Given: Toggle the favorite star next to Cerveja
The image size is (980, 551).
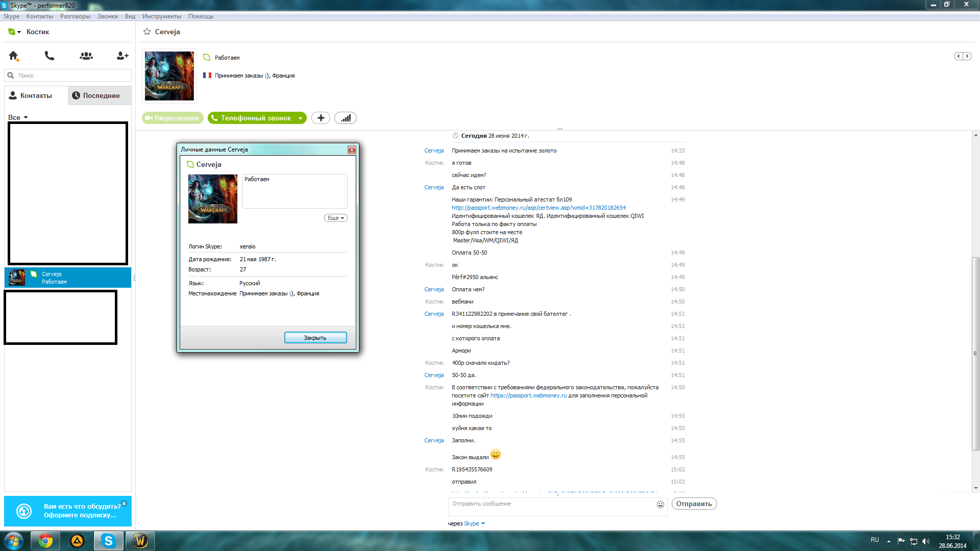Looking at the screenshot, I should (x=147, y=32).
